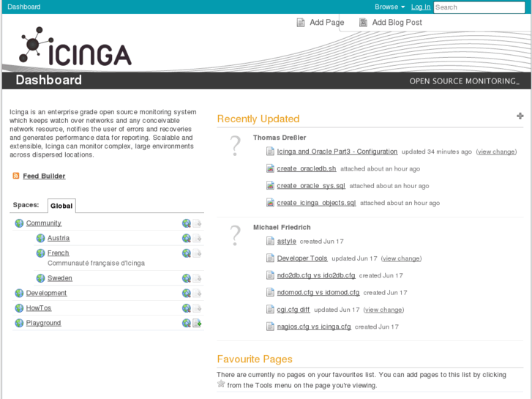
Task: Browse Development space via its magnifier icon
Action: point(187,293)
